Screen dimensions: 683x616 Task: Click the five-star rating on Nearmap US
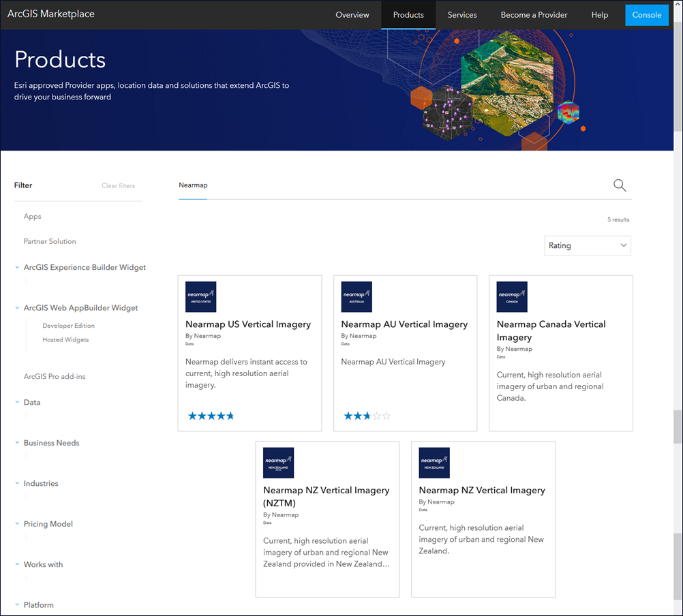(x=211, y=416)
